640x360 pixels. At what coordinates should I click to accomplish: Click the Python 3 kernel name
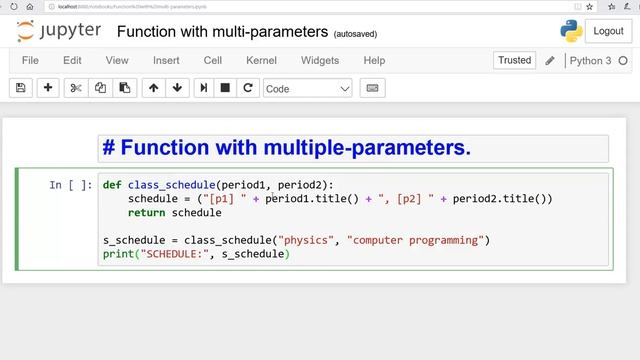point(590,61)
